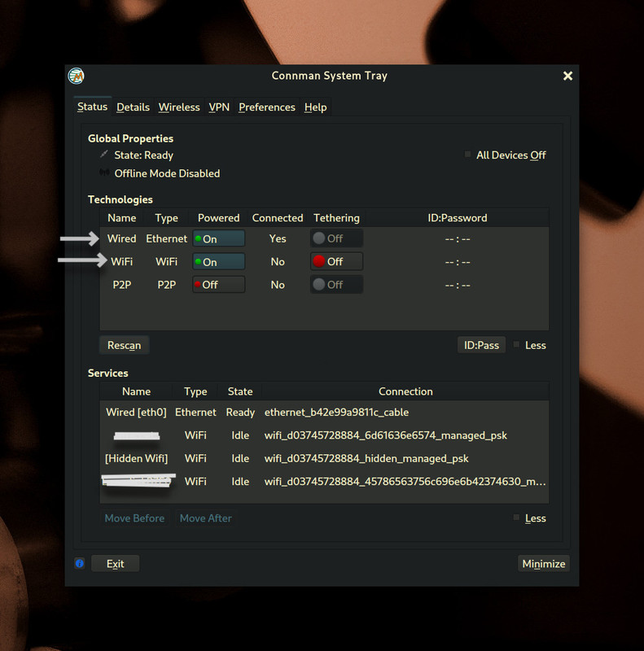Switch to the Wireless tab
This screenshot has height=651, width=644.
tap(179, 107)
